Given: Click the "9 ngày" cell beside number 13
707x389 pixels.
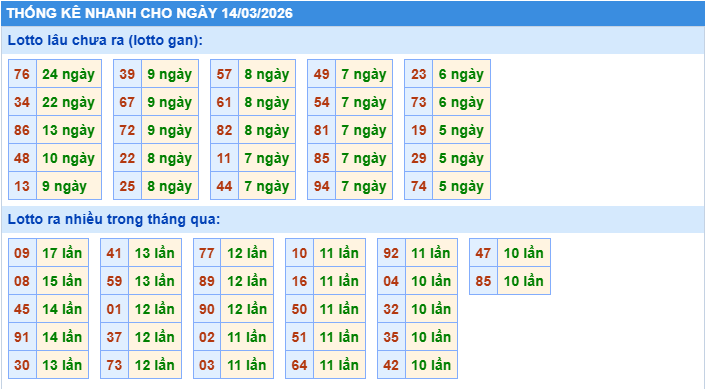Looking at the screenshot, I should tap(69, 186).
